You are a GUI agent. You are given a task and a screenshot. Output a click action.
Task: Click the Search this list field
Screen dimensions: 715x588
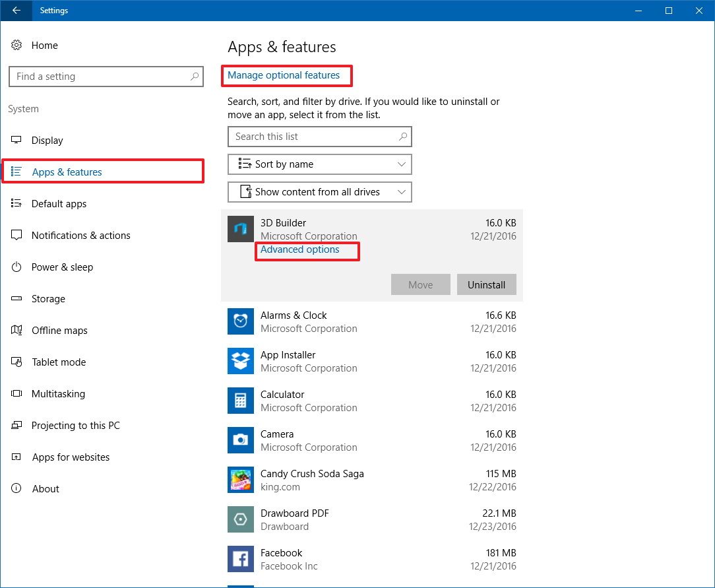click(x=319, y=137)
